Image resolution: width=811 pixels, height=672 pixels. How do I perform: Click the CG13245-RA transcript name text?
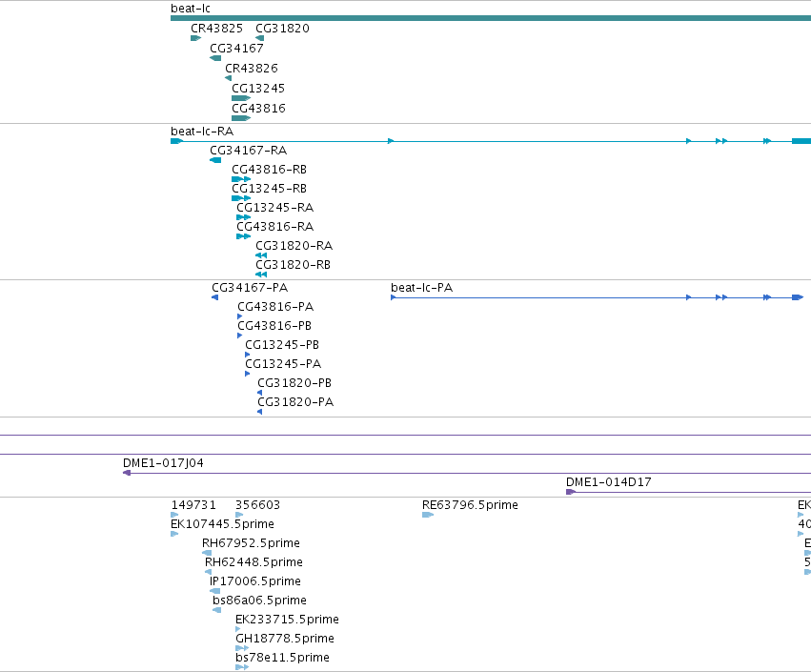coord(275,208)
